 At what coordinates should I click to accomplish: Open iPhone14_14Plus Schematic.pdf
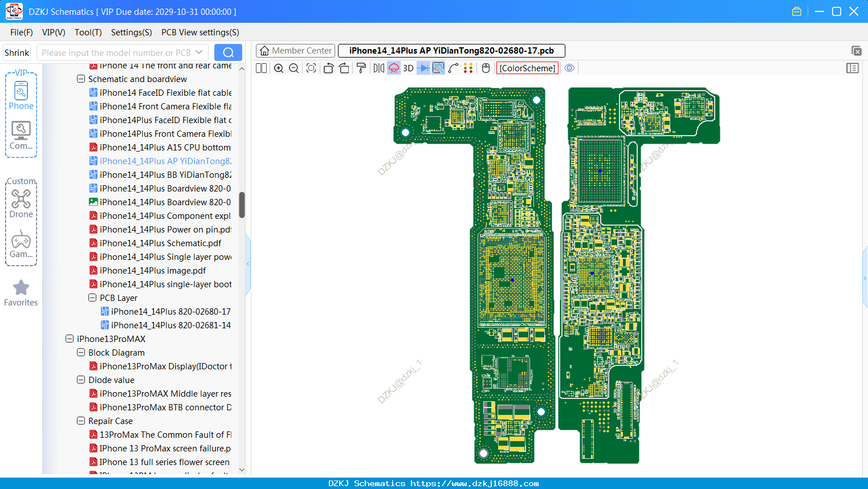coord(160,243)
